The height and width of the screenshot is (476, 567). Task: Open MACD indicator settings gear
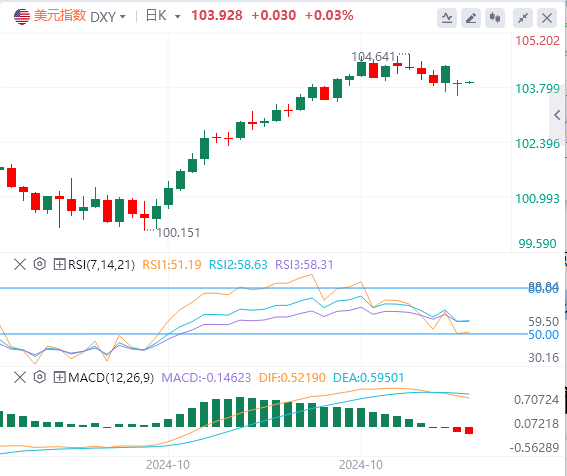(40, 377)
